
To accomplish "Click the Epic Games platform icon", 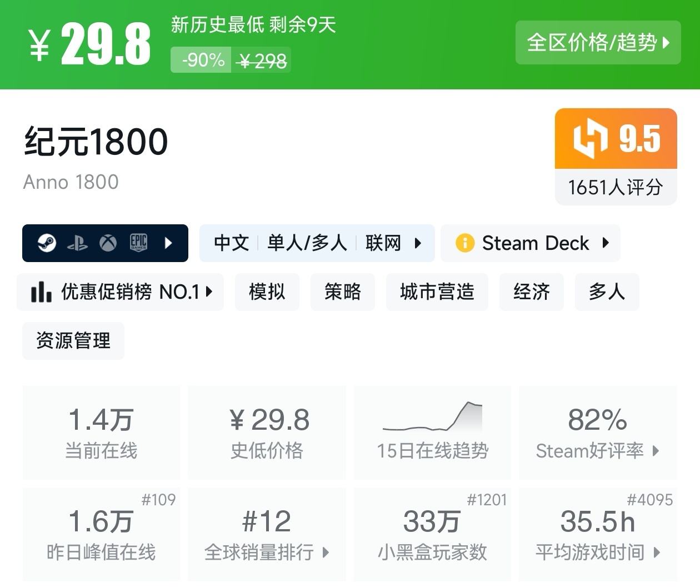I will coord(138,243).
